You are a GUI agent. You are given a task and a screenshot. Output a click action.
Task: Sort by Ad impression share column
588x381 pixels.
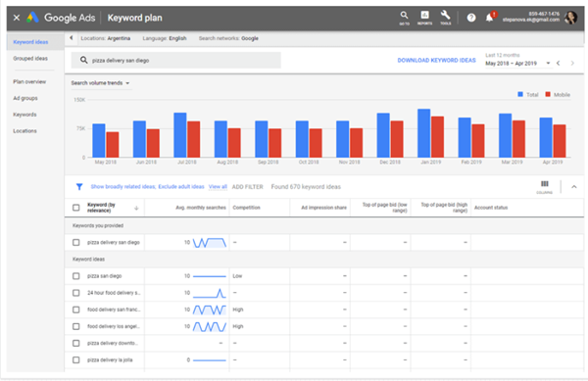click(x=324, y=208)
